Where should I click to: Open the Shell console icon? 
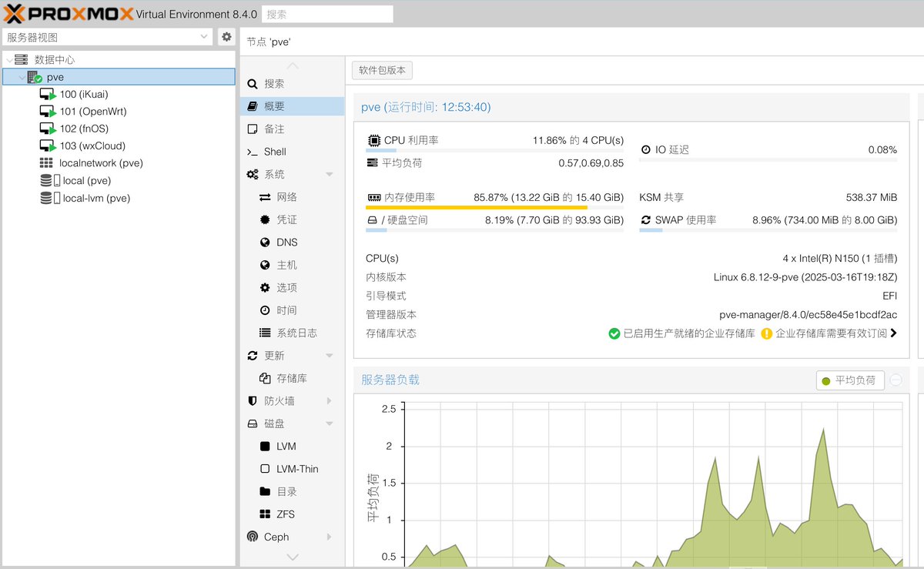pyautogui.click(x=252, y=152)
